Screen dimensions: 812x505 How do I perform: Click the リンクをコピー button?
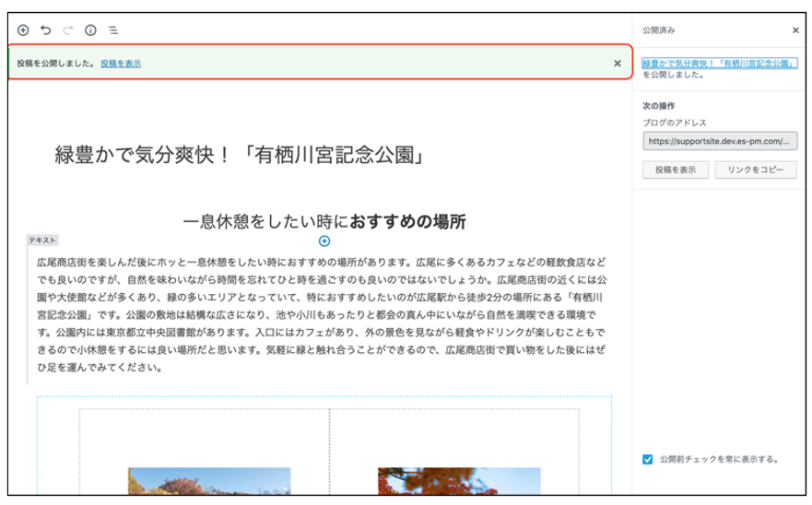coord(755,170)
